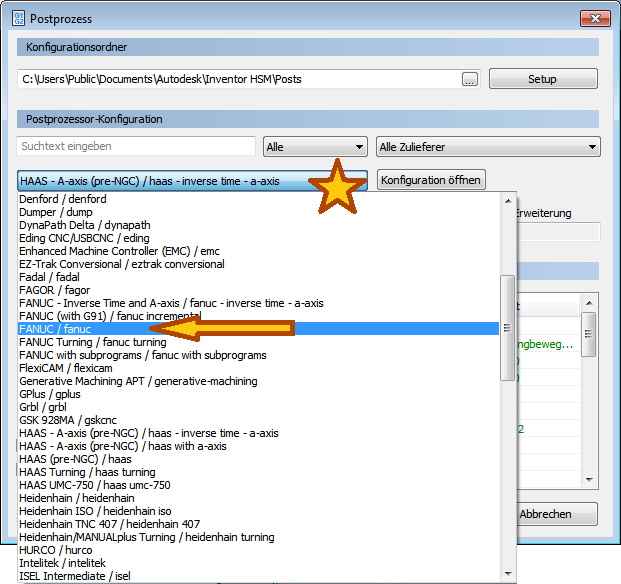Screen dimensions: 621x584
Task: Select ISEL Intermediate / isel entry
Action: [x=258, y=576]
